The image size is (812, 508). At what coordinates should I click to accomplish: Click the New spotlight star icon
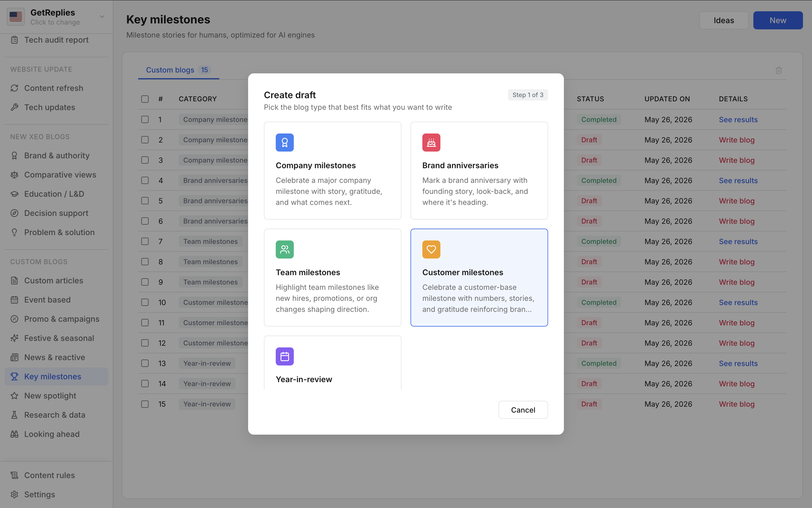tap(14, 395)
